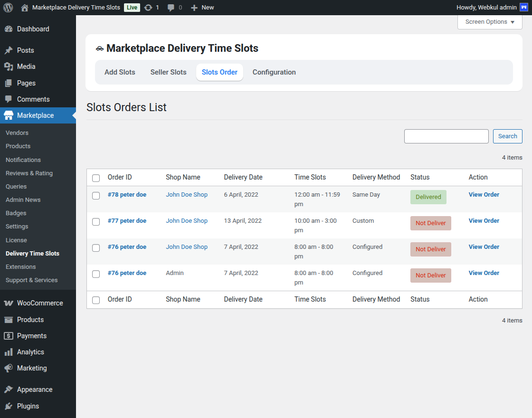532x418 pixels.
Task: Click the WordPress logo icon
Action: 8,8
